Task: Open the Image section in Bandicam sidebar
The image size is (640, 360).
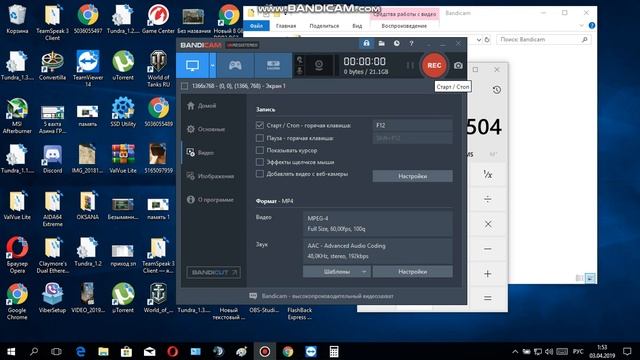Action: [x=211, y=176]
